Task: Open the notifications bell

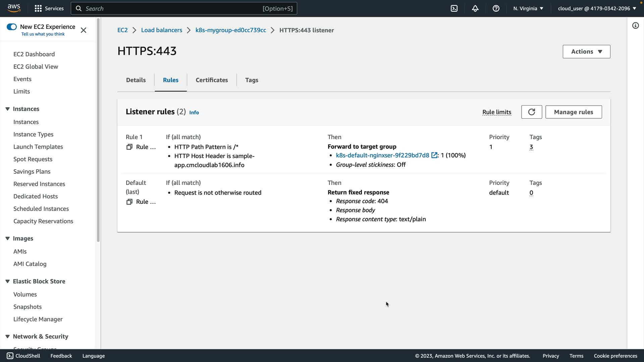Action: [x=475, y=8]
